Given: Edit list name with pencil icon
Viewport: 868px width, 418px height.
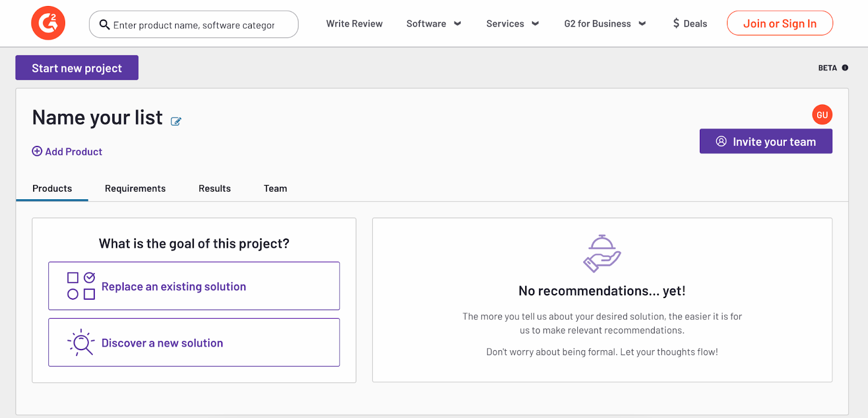Looking at the screenshot, I should pos(176,121).
